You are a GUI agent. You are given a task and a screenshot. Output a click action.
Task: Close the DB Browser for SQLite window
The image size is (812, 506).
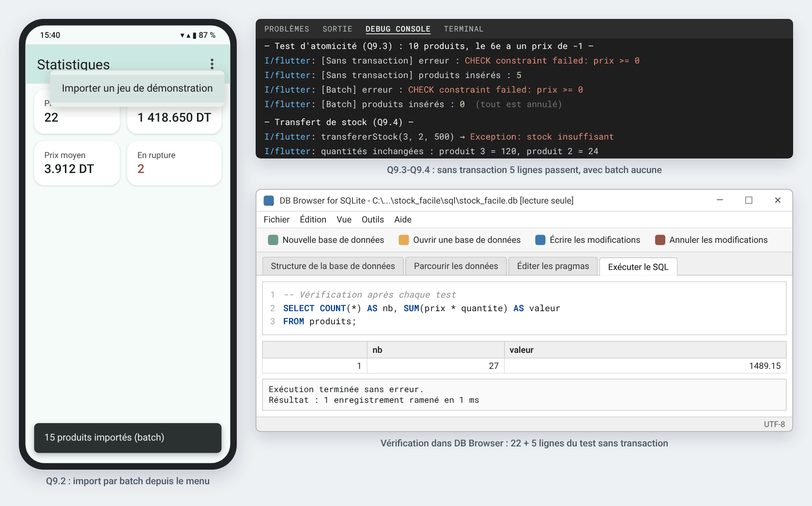pos(778,200)
